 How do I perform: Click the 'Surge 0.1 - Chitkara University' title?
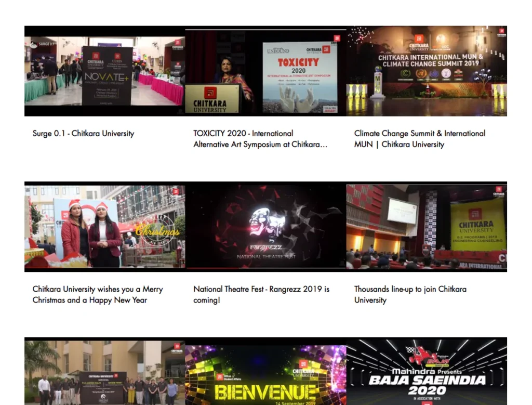84,134
